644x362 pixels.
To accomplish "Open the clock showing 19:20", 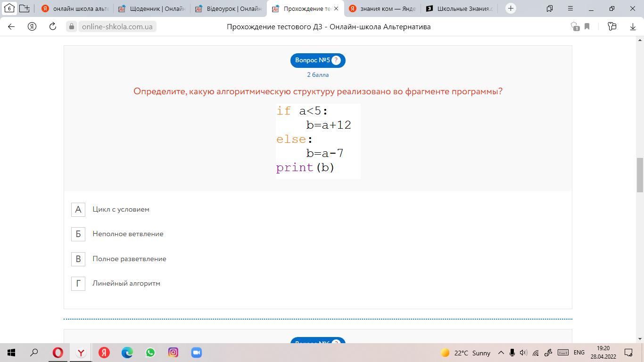I will (x=603, y=353).
